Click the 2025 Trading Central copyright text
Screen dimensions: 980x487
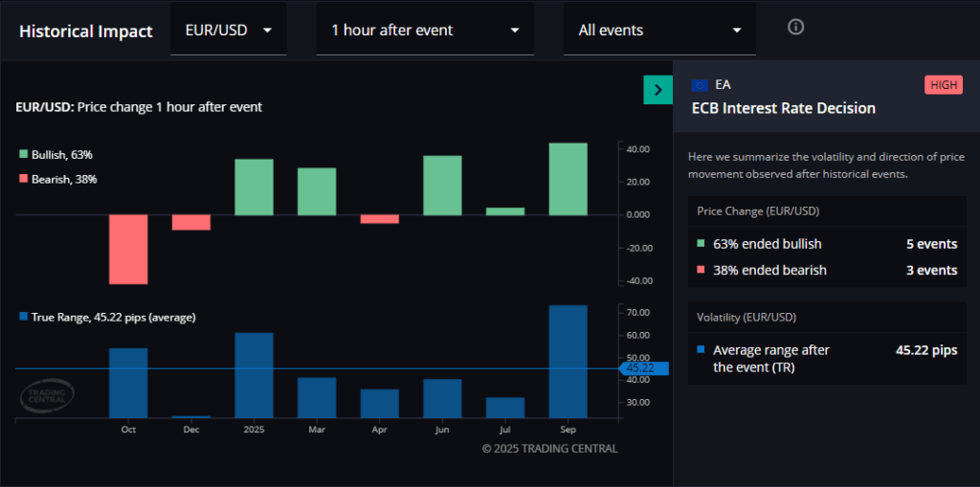coord(549,448)
